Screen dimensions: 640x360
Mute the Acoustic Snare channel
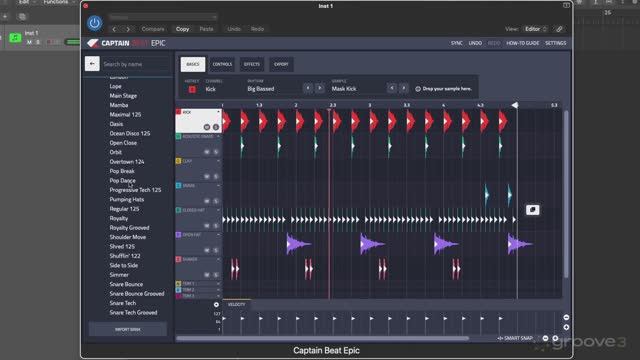[207, 152]
